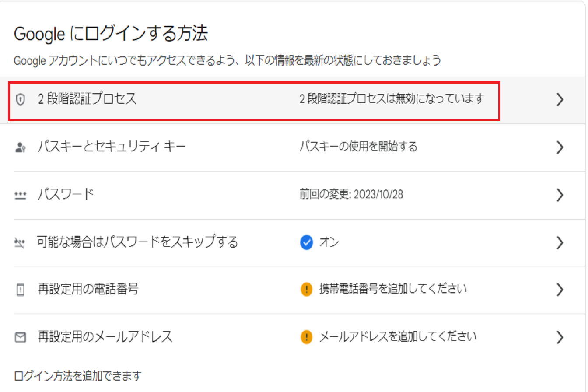Click 携帯電話番号を追加してください text
588x392 pixels.
(x=393, y=289)
